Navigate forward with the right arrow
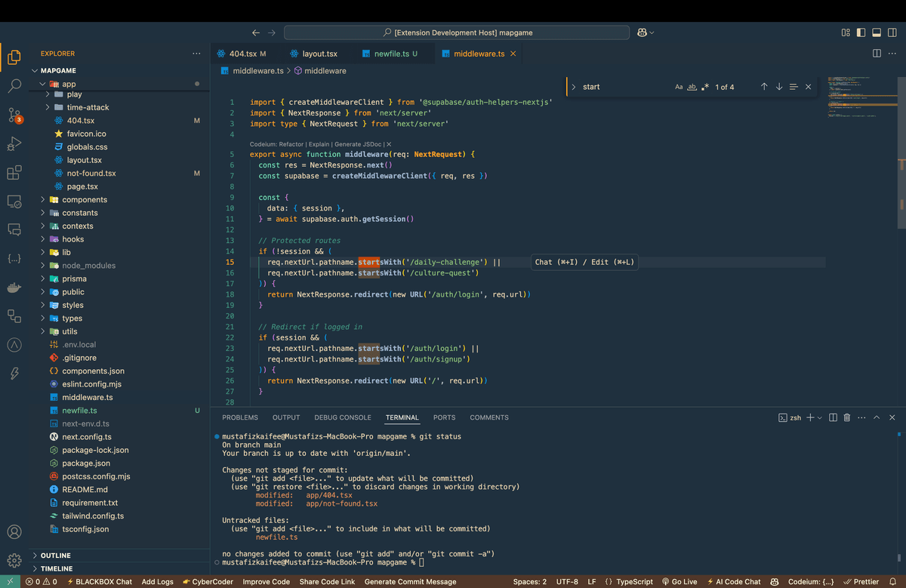Screen dimensions: 906x588 click(272, 32)
